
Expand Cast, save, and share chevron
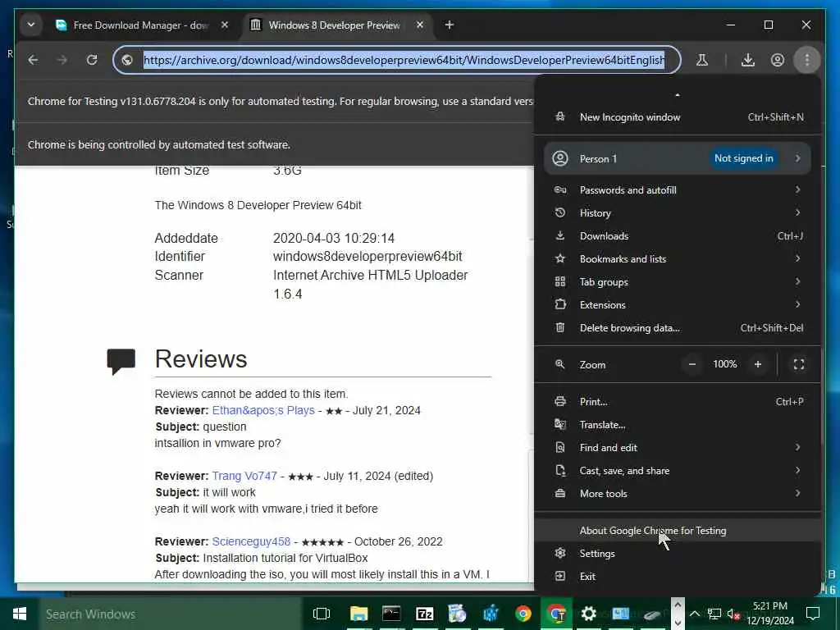click(x=797, y=470)
